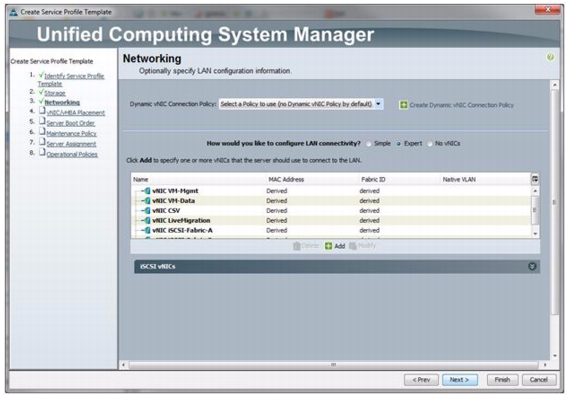Sort table by Fabric ID column header
The image size is (576, 398).
point(373,179)
